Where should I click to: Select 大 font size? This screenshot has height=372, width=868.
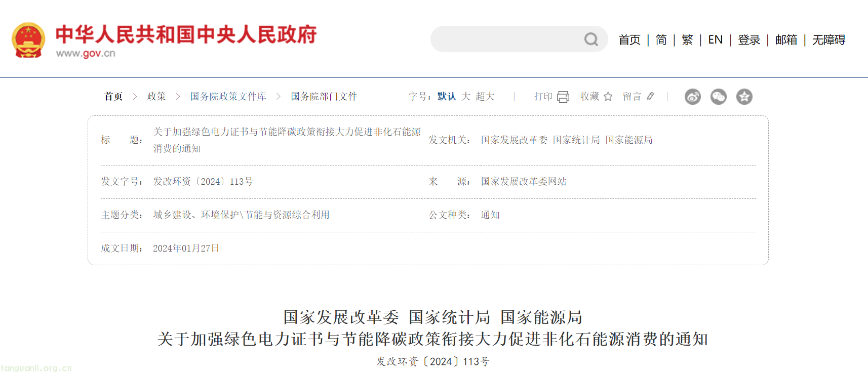pos(466,96)
